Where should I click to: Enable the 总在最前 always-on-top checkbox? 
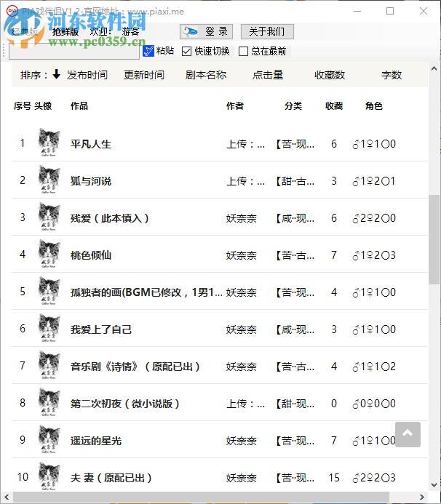pyautogui.click(x=244, y=51)
